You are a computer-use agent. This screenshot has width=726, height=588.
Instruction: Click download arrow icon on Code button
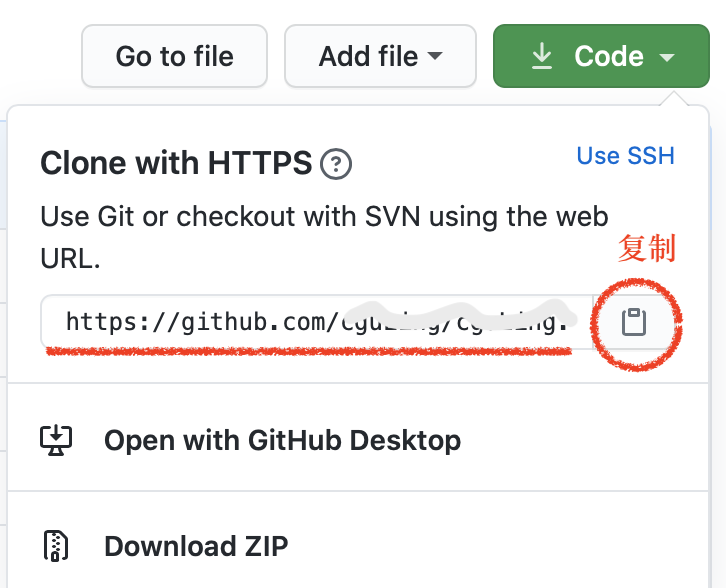(542, 56)
